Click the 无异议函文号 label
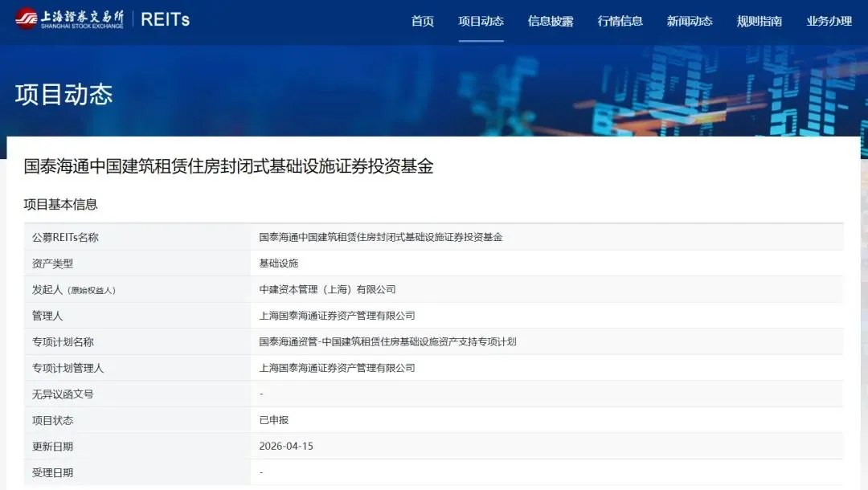Viewport: 868px width, 490px height. click(x=63, y=394)
